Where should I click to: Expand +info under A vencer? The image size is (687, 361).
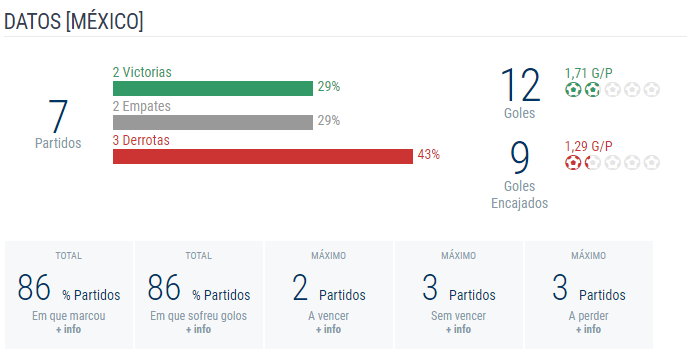(329, 329)
